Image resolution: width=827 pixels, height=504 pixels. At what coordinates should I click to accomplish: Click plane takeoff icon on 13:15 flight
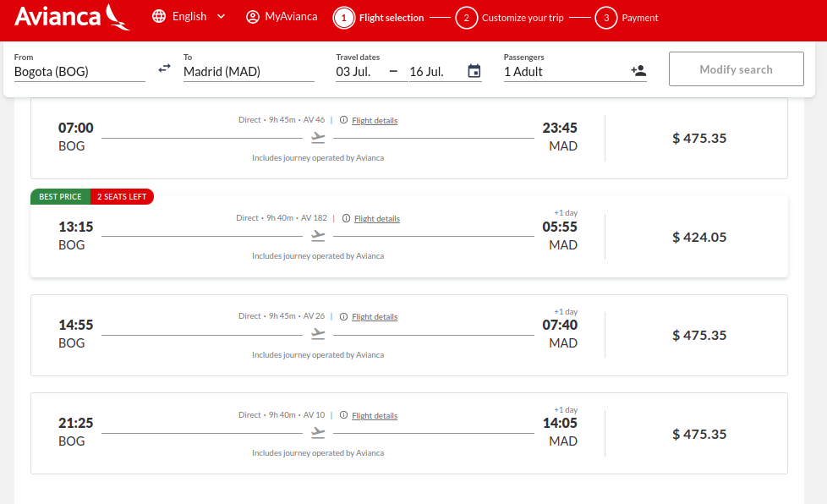318,236
